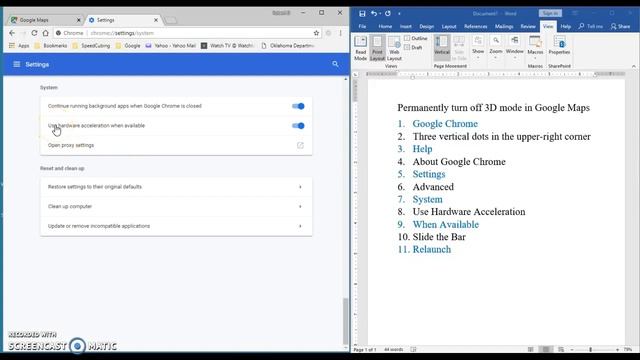This screenshot has width=640, height=360.
Task: Select Web Layout icon in status bar
Action: coord(561,349)
